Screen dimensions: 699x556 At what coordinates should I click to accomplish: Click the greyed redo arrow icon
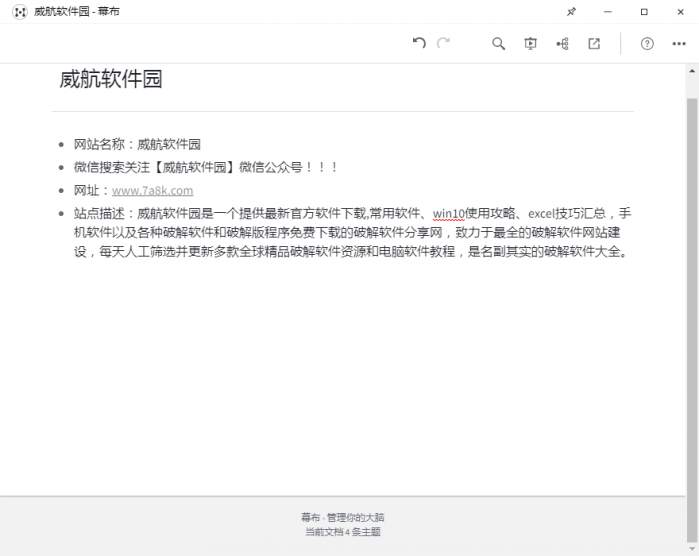point(443,43)
